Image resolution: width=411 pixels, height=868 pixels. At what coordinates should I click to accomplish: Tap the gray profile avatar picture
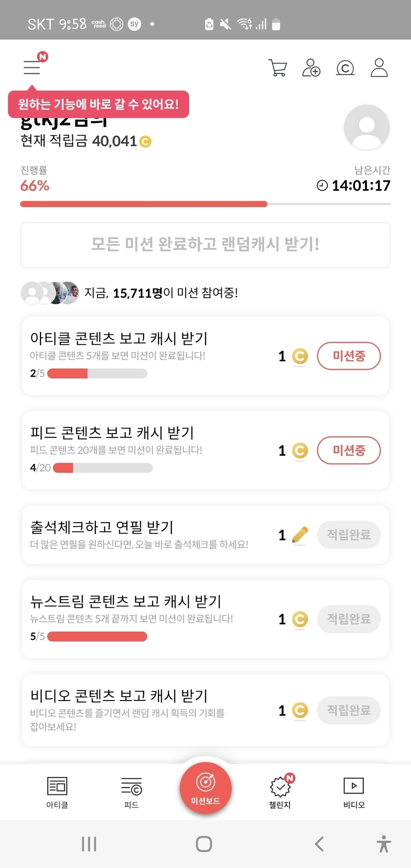tap(366, 127)
